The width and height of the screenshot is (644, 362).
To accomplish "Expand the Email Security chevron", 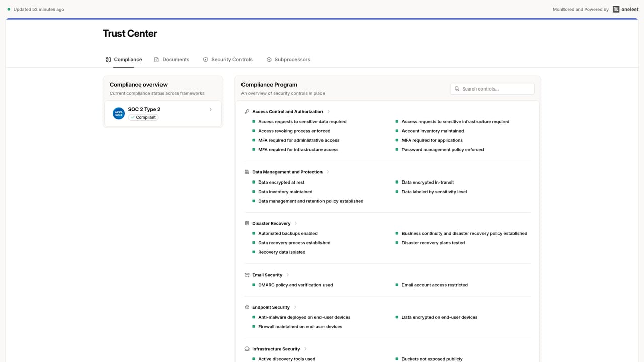I will 288,275.
